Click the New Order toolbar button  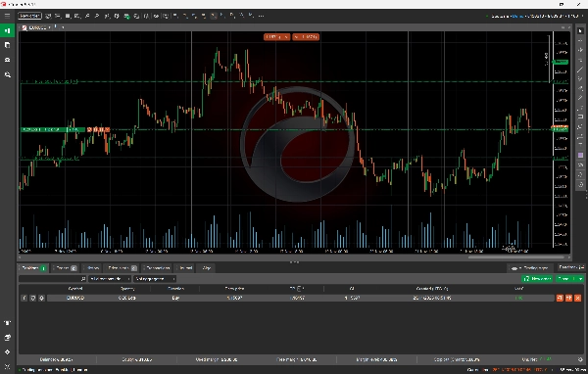[x=29, y=16]
